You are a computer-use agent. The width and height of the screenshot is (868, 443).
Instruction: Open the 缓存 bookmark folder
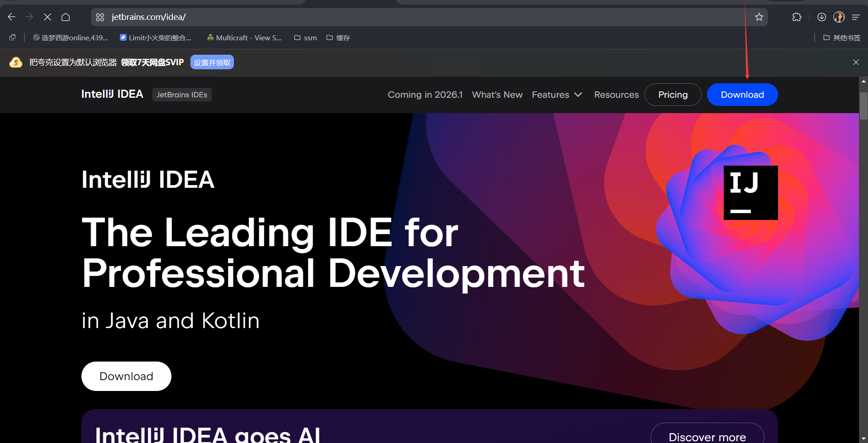(338, 38)
